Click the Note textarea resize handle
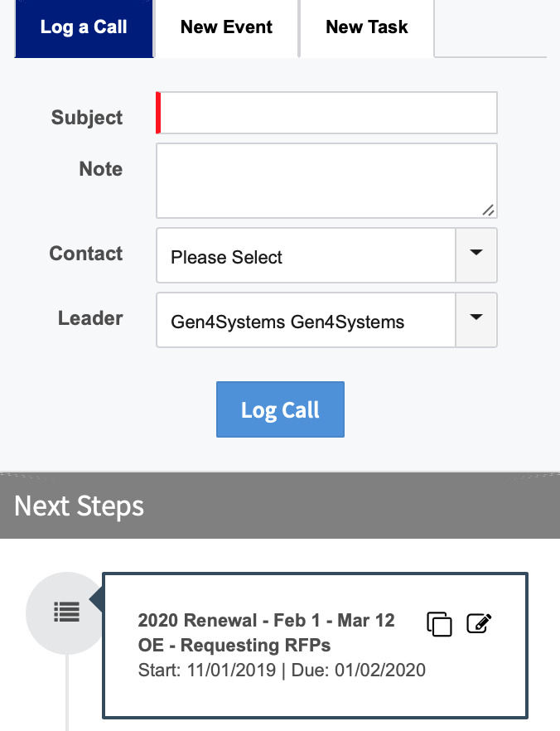 [x=488, y=211]
